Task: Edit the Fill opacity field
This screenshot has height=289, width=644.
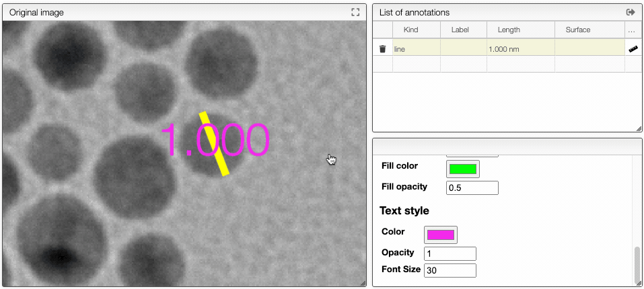Action: [472, 188]
